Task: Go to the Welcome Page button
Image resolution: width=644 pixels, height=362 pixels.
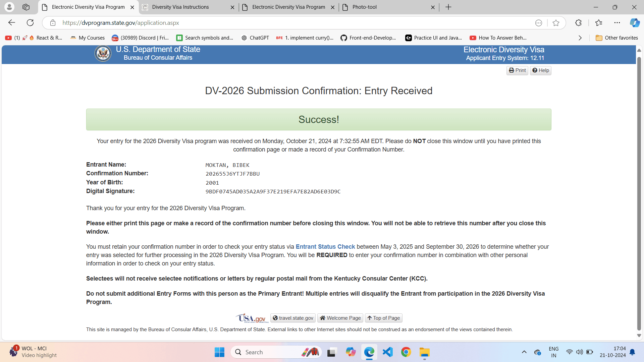Action: click(340, 318)
